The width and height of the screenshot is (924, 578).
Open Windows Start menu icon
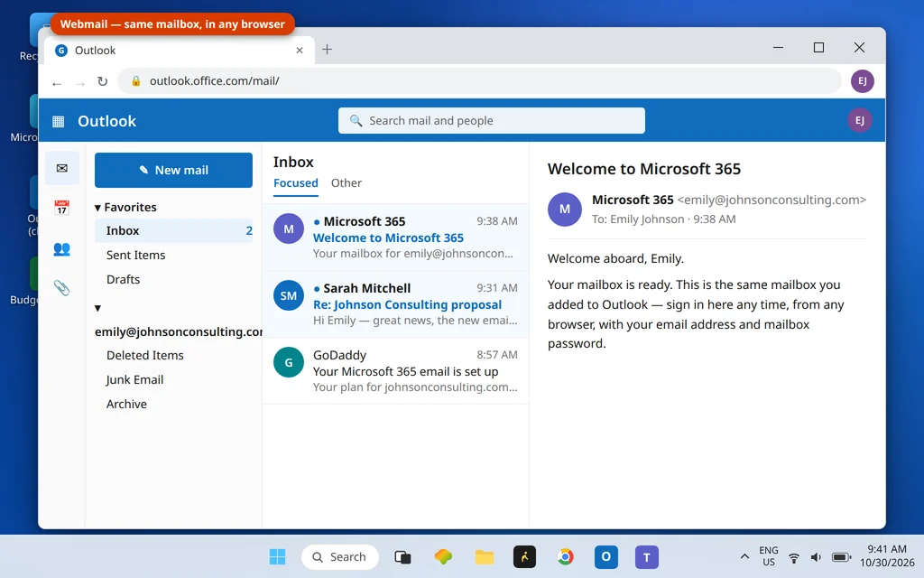277,556
